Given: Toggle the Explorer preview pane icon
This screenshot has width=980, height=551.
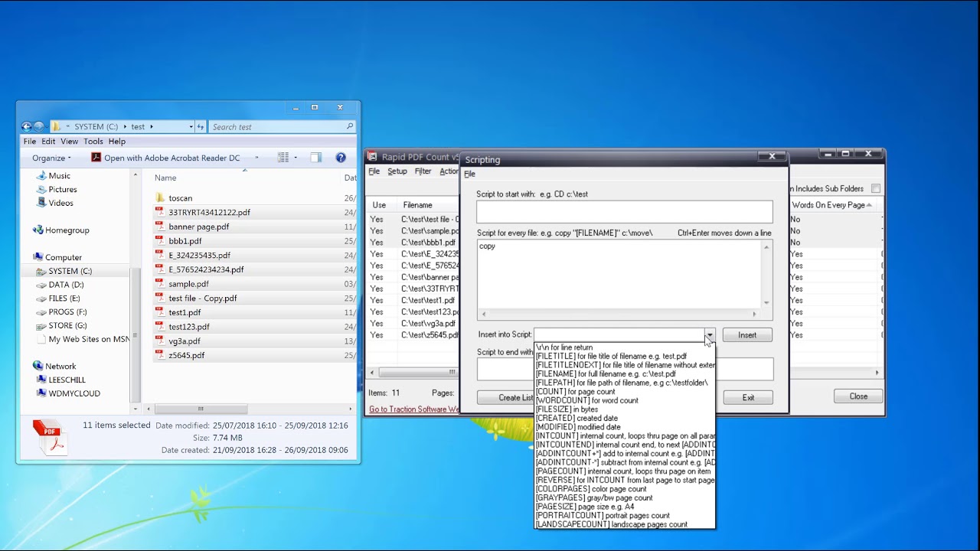Looking at the screenshot, I should click(316, 158).
